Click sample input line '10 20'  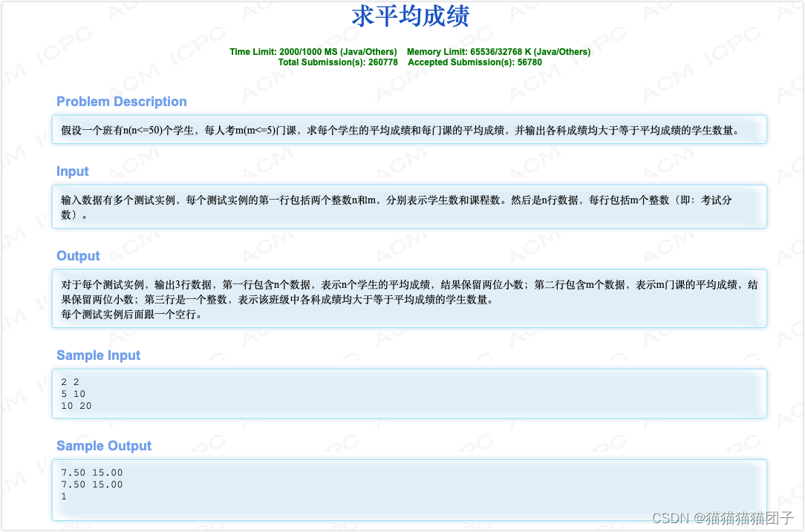pos(76,406)
